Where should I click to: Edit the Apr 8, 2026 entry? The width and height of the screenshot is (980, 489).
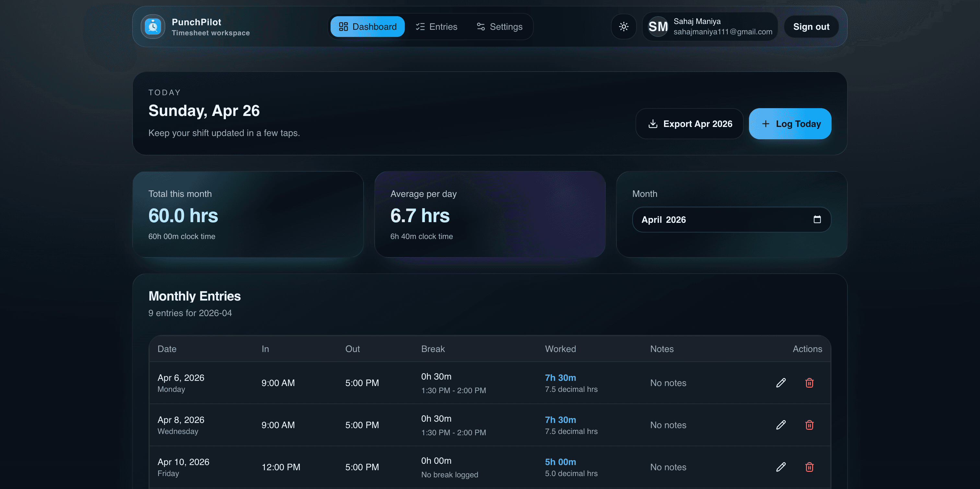click(x=781, y=425)
